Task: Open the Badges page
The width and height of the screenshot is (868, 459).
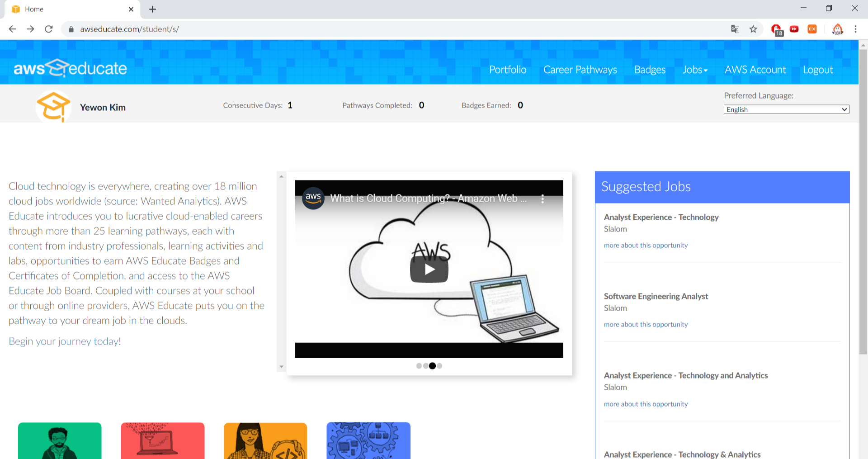Action: tap(650, 70)
